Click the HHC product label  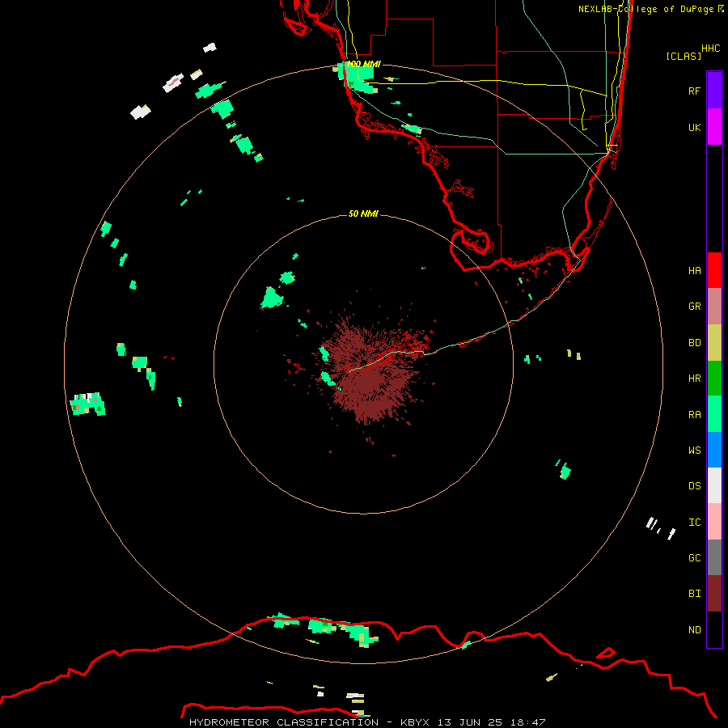710,49
